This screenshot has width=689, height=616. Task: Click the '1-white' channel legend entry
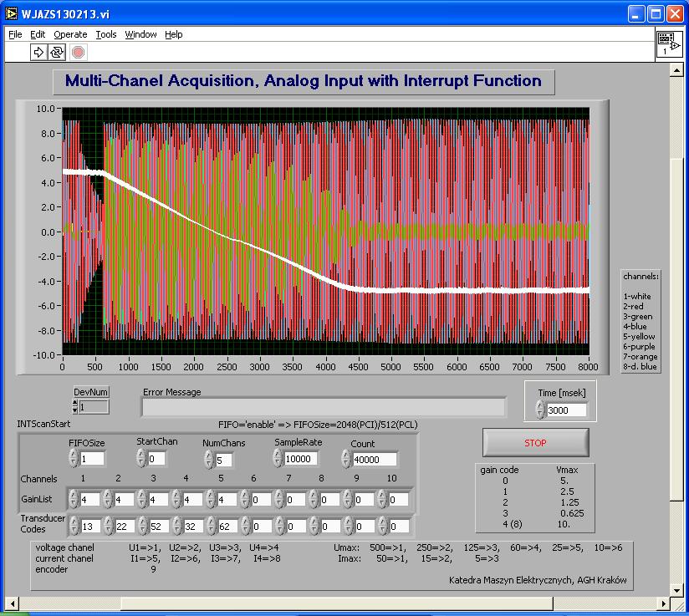[x=637, y=296]
